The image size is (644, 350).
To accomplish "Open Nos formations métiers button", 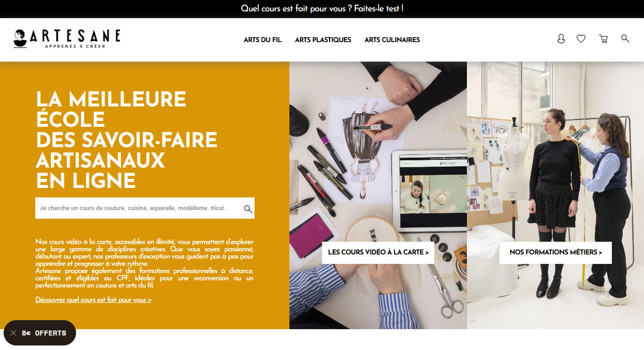I will [556, 253].
